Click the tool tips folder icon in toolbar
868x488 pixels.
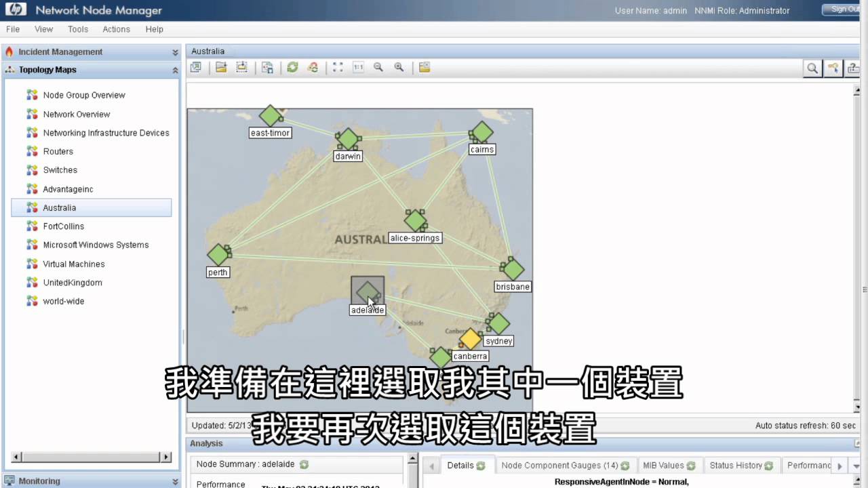click(425, 67)
